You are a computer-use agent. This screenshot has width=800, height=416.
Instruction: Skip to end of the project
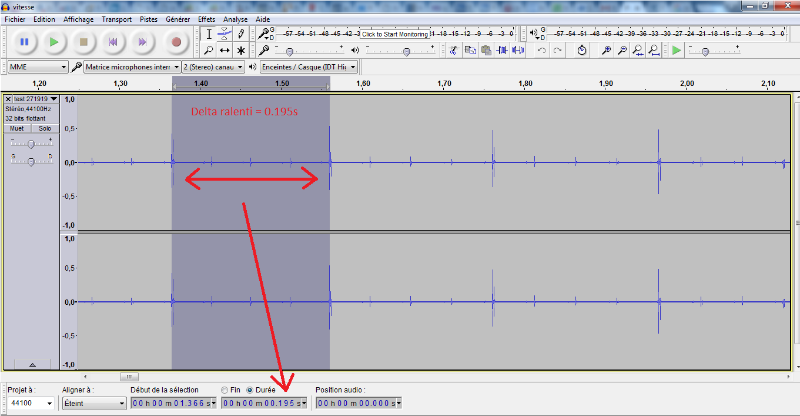point(143,42)
